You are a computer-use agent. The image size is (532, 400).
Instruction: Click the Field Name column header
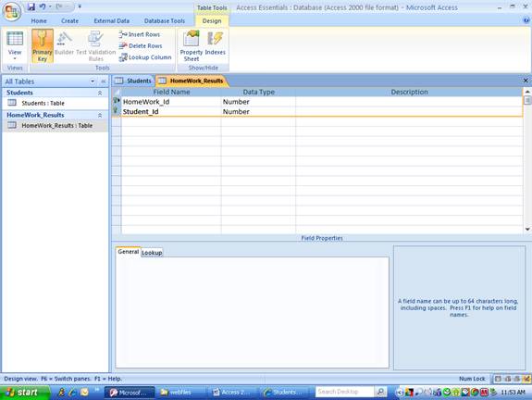(171, 92)
